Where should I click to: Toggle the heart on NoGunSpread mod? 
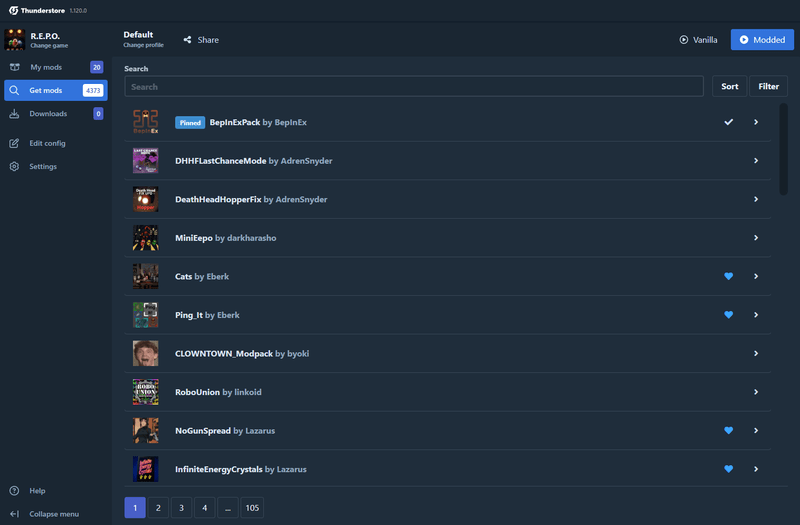(729, 431)
